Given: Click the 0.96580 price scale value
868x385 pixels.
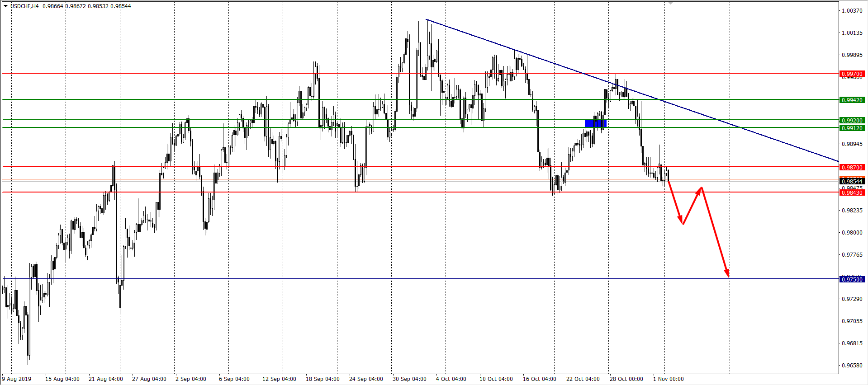Looking at the screenshot, I should point(852,366).
